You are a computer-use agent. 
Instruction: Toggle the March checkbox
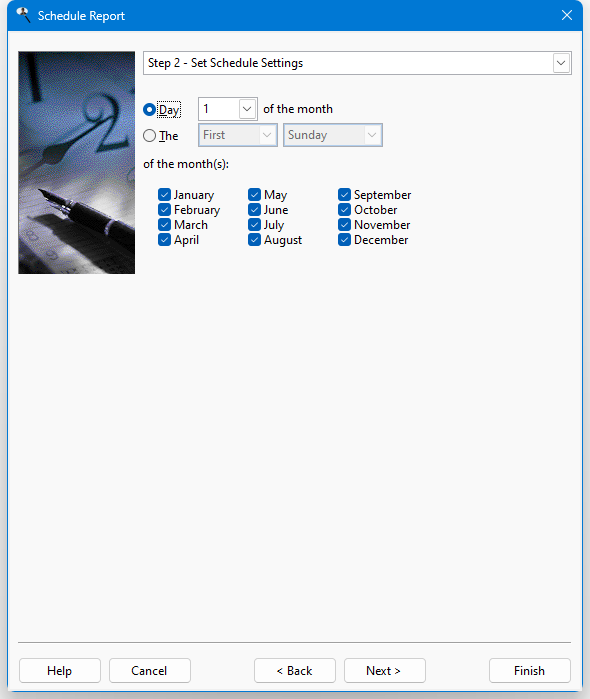point(165,225)
